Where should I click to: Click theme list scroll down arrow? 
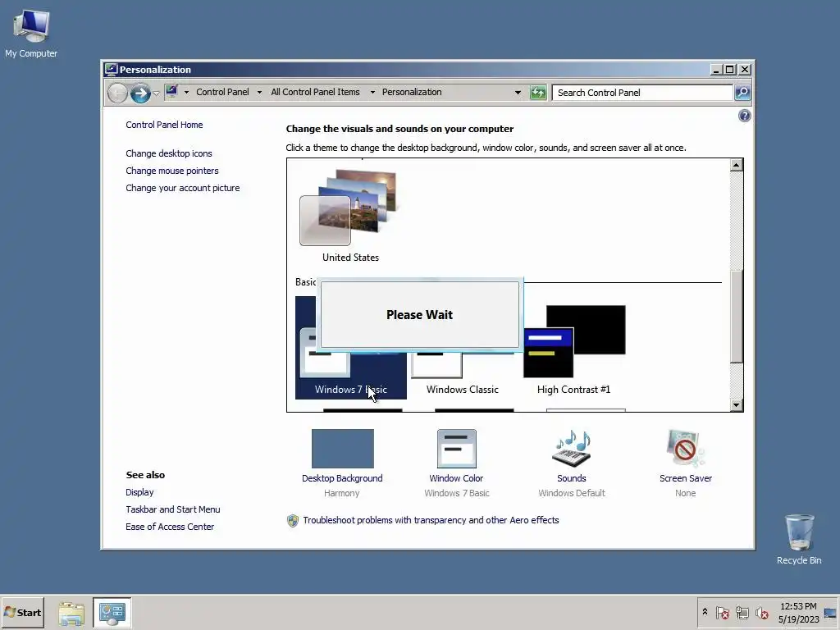coord(736,405)
